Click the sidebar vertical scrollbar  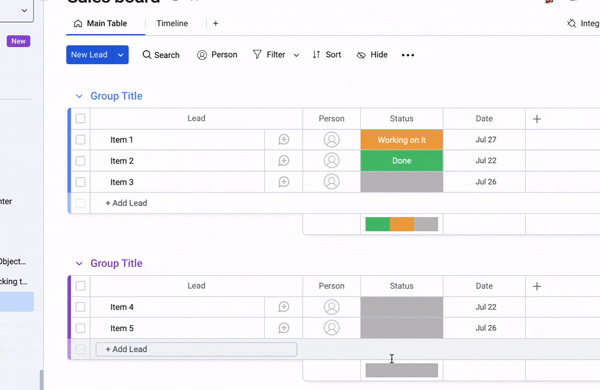pos(41,380)
